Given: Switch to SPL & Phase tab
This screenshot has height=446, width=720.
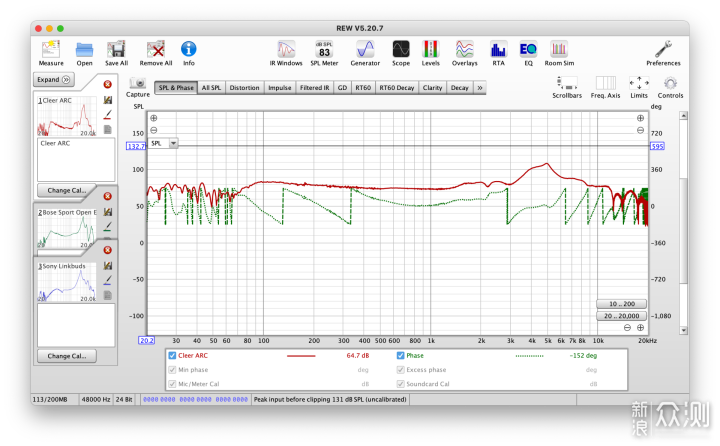Looking at the screenshot, I should pyautogui.click(x=176, y=88).
